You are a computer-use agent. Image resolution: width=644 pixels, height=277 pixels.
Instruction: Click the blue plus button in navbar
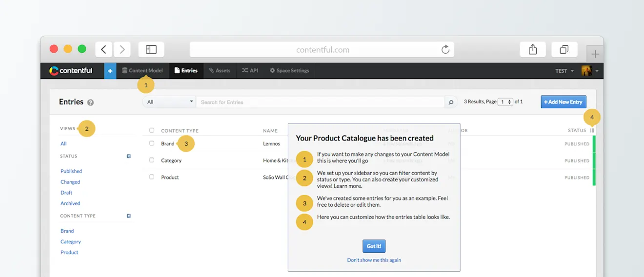click(x=110, y=71)
